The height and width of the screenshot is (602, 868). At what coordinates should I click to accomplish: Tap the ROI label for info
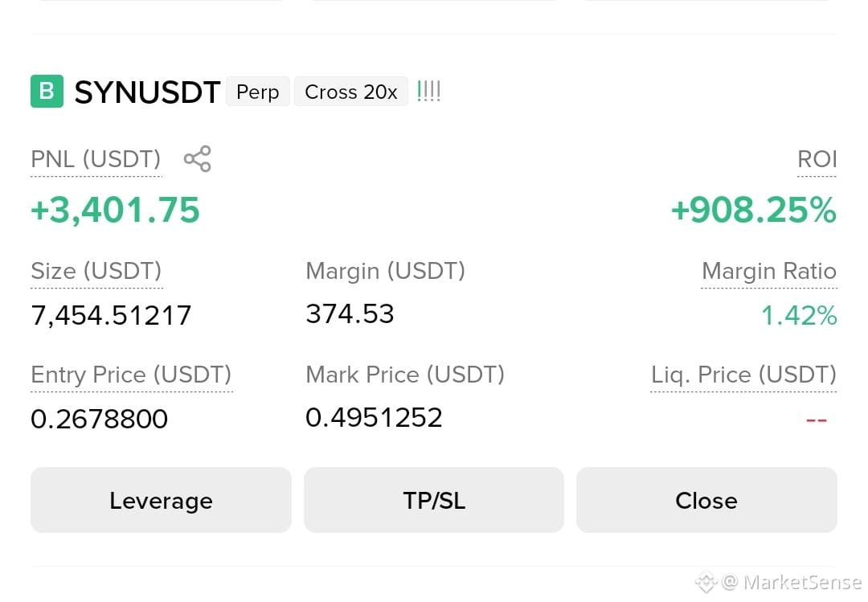click(817, 159)
